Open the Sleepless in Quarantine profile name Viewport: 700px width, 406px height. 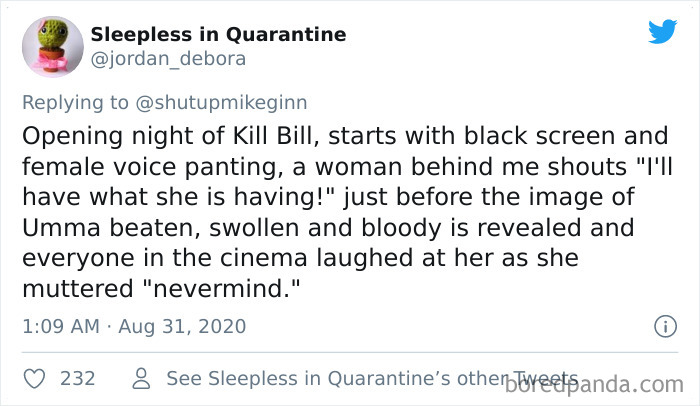(218, 35)
